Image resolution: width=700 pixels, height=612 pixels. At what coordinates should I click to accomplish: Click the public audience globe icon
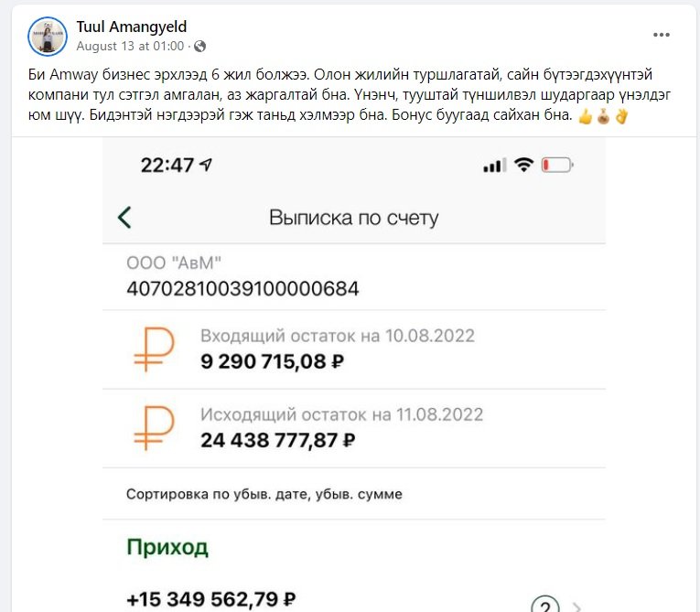pos(199,46)
